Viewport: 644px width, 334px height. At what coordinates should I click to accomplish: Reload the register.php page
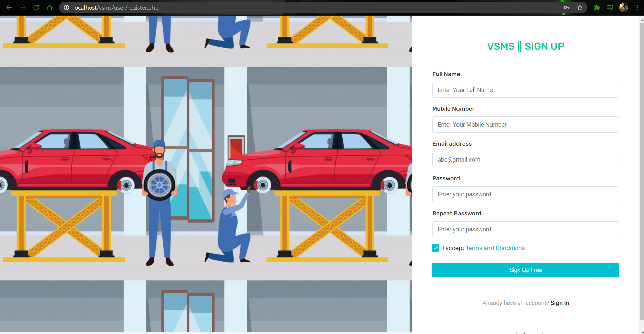click(36, 7)
